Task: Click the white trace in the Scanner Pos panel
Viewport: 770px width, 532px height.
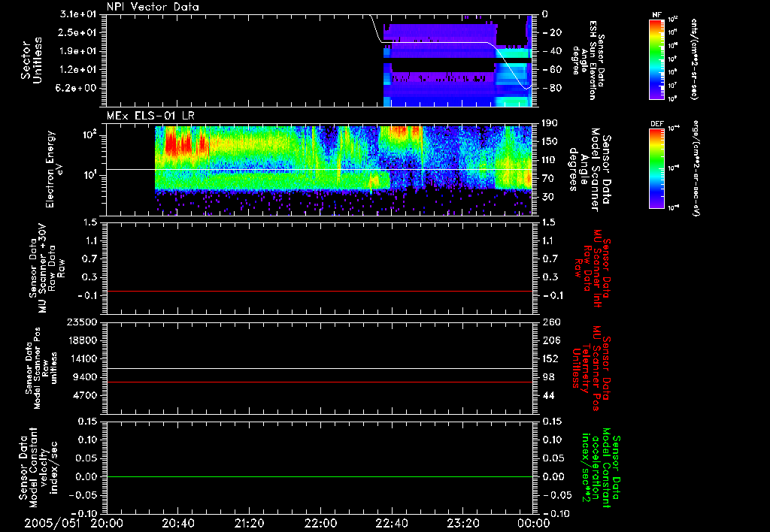Action: click(320, 369)
